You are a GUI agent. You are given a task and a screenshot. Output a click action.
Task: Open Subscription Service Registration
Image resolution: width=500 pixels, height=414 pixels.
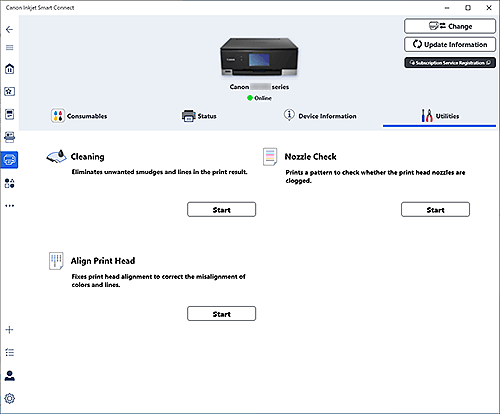450,63
